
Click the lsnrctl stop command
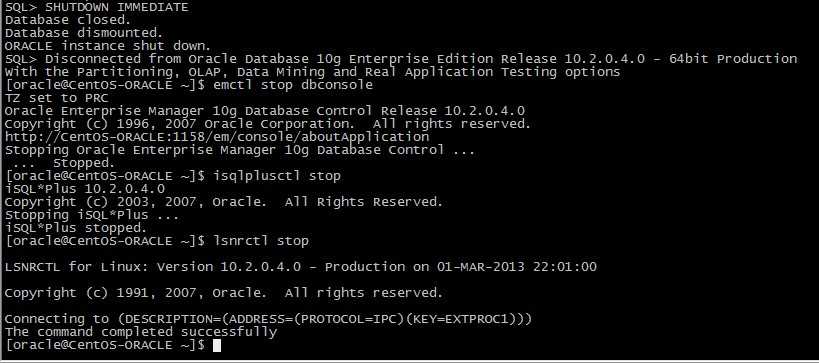[x=261, y=241]
